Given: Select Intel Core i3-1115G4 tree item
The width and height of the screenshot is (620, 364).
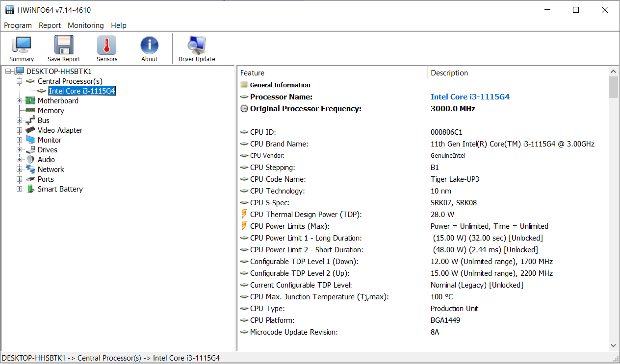Looking at the screenshot, I should click(82, 91).
